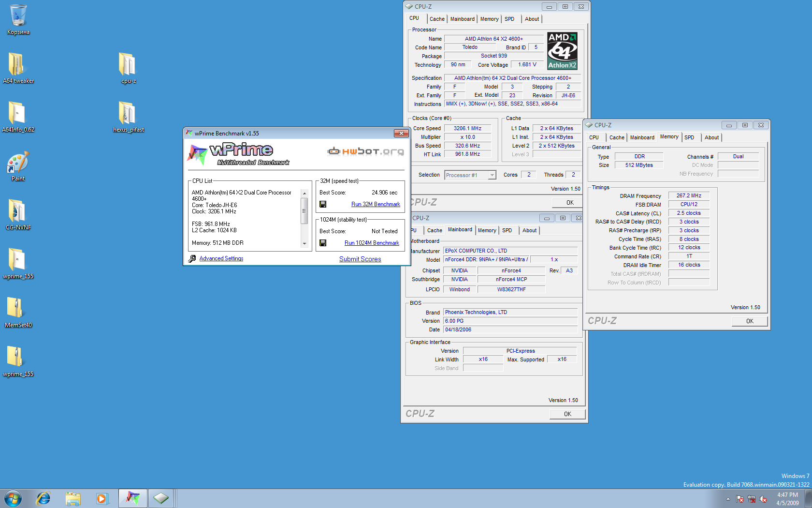The height and width of the screenshot is (508, 812).
Task: Open the A64 tweaker folder icon
Action: point(18,68)
